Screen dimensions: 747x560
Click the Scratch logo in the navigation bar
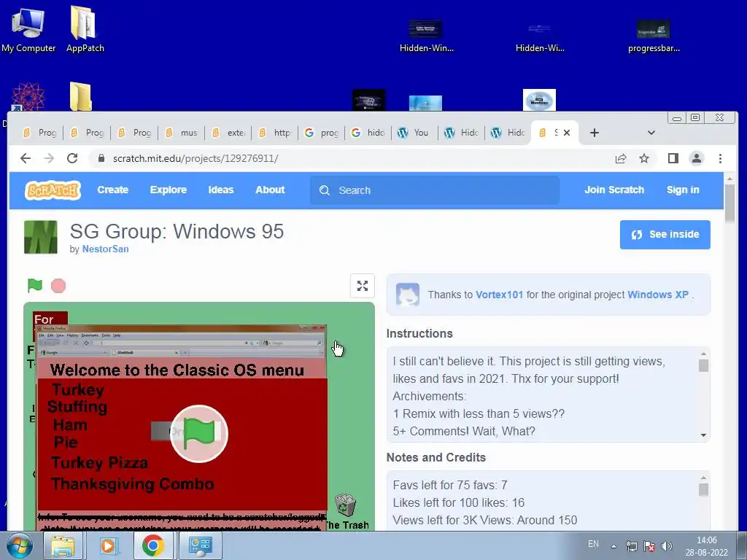53,190
